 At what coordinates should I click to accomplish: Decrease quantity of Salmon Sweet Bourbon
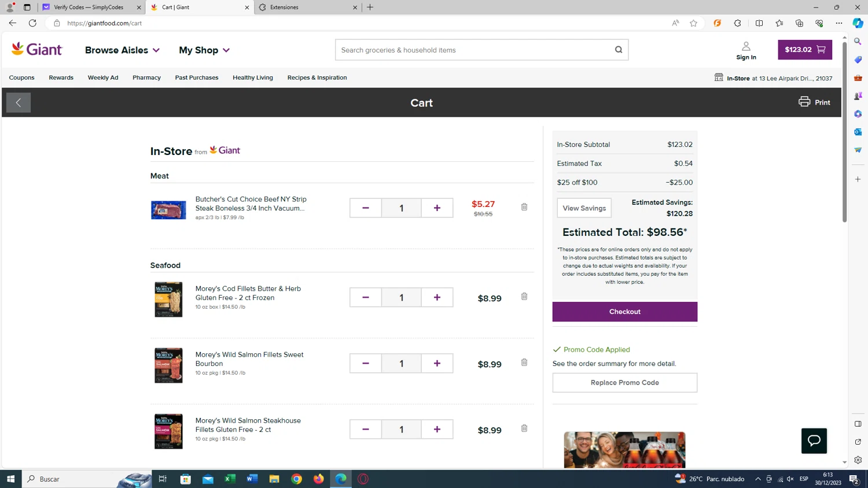[x=365, y=363]
